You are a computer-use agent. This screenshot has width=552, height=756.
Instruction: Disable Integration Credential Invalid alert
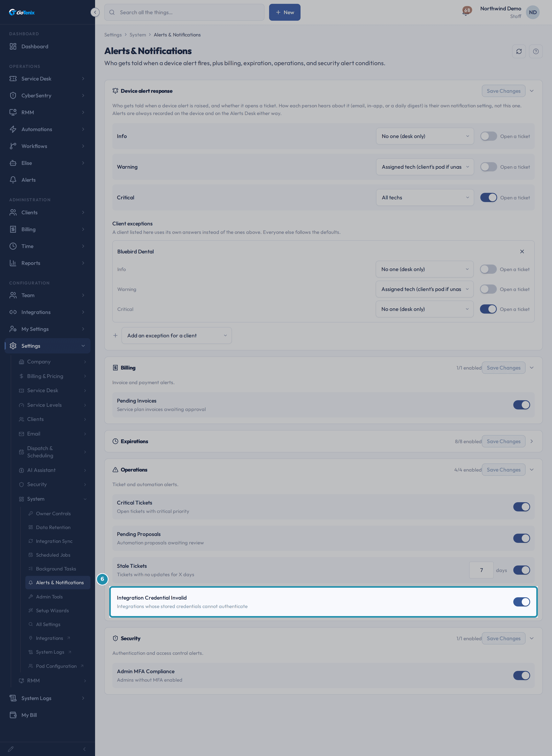pos(521,602)
